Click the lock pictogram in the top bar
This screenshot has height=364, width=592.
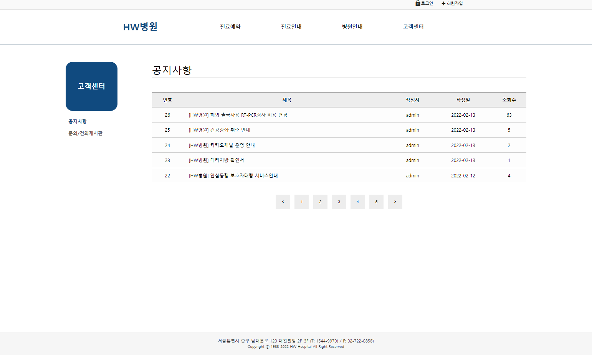(x=418, y=3)
